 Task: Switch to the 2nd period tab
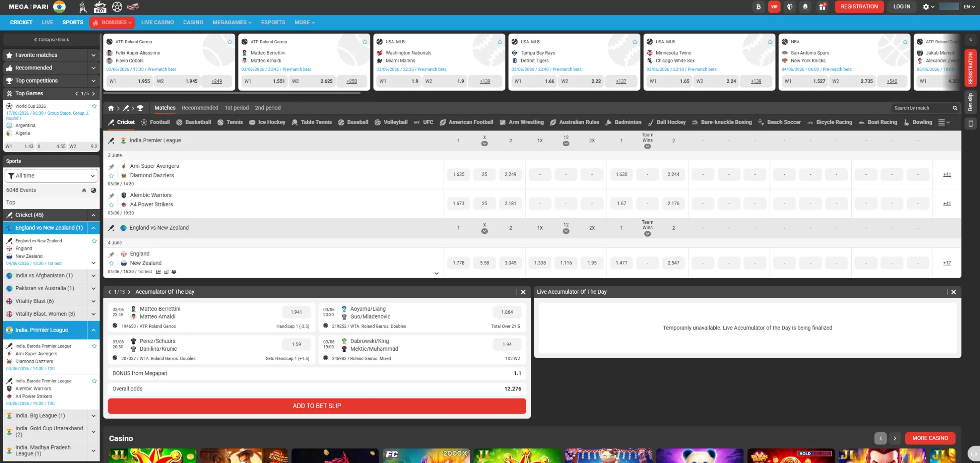pyautogui.click(x=268, y=108)
